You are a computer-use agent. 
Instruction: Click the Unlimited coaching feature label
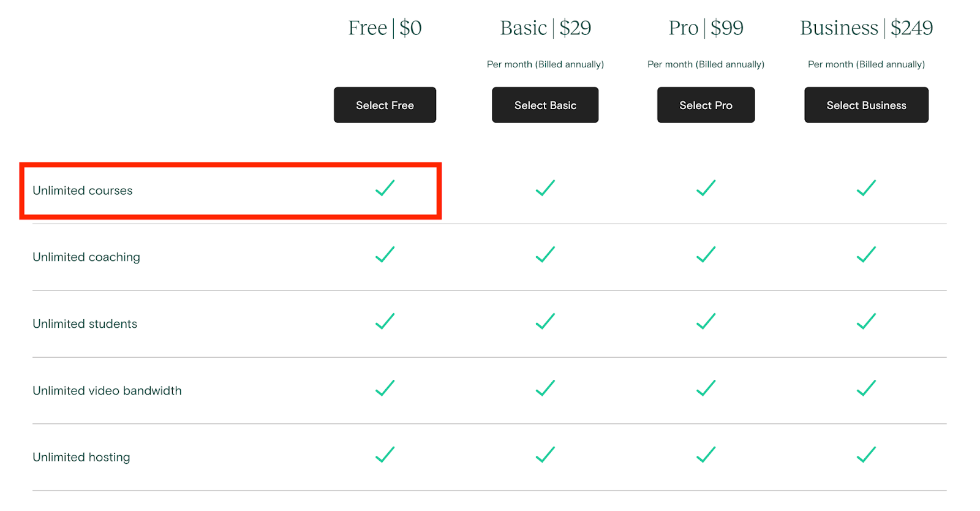point(86,257)
